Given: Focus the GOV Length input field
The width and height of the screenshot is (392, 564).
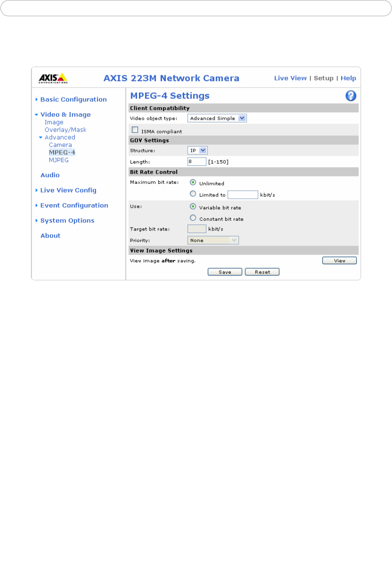Looking at the screenshot, I should point(197,162).
